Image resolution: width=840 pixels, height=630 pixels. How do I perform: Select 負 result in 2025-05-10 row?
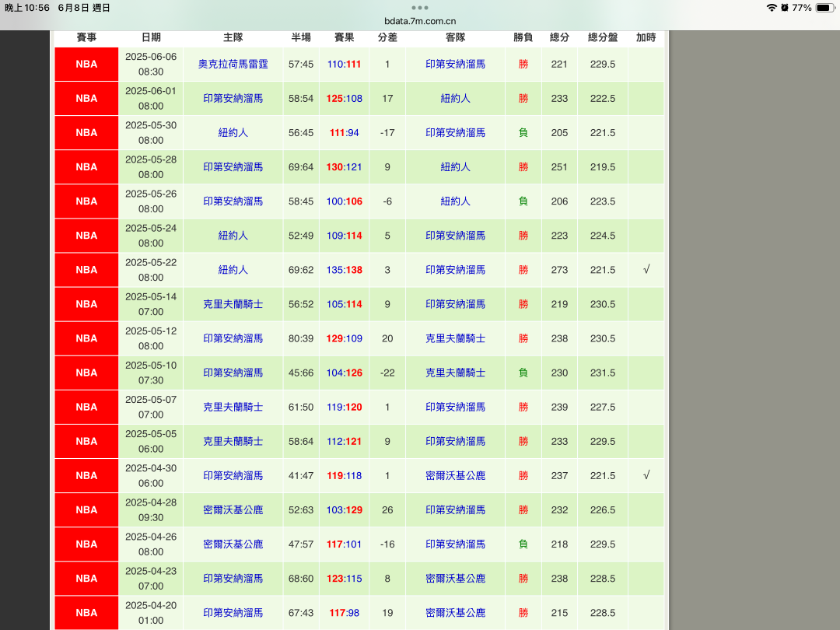(523, 373)
